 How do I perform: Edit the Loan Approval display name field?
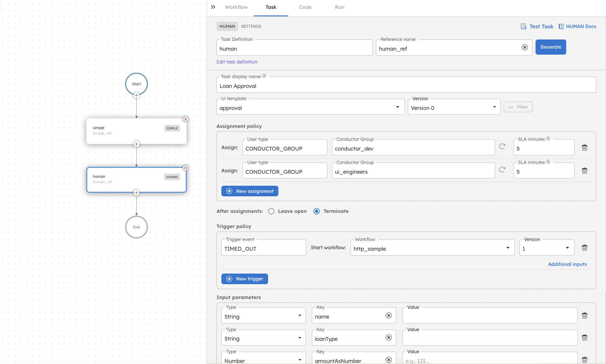tap(406, 85)
